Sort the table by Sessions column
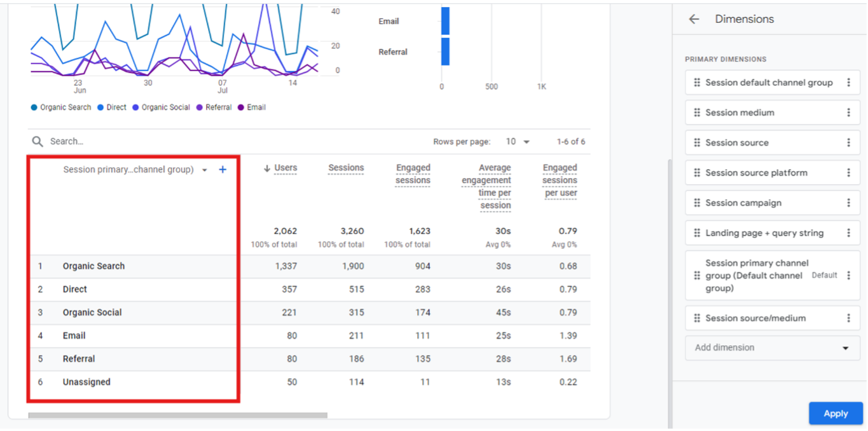This screenshot has width=868, height=431. point(346,168)
